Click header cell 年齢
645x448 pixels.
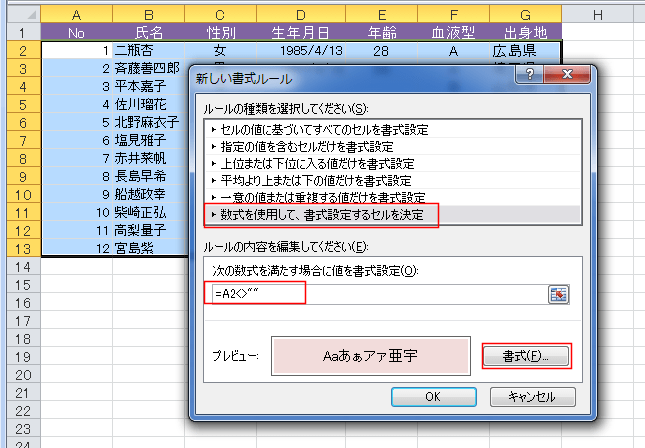click(x=382, y=32)
